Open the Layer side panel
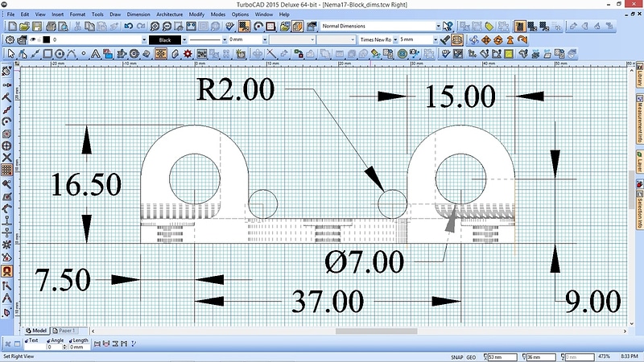The width and height of the screenshot is (644, 362). click(x=639, y=162)
